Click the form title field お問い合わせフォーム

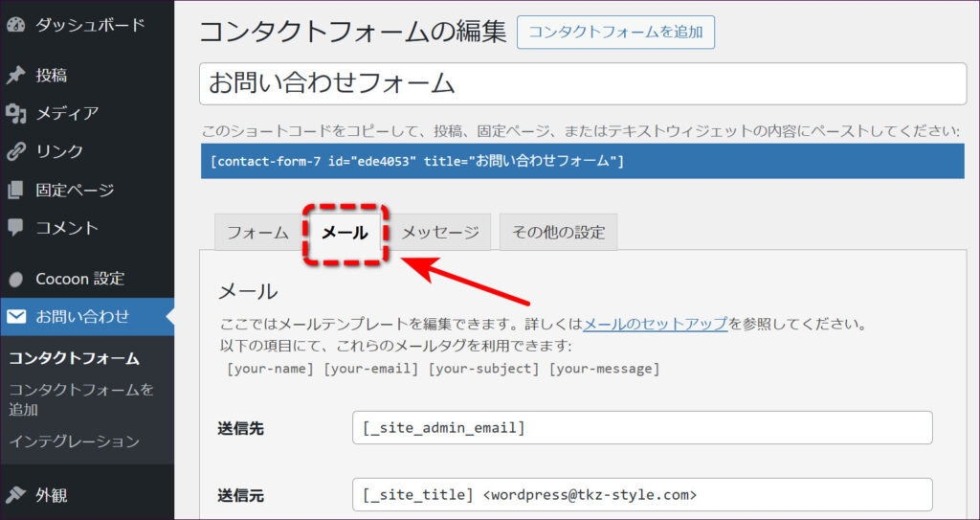pyautogui.click(x=582, y=84)
